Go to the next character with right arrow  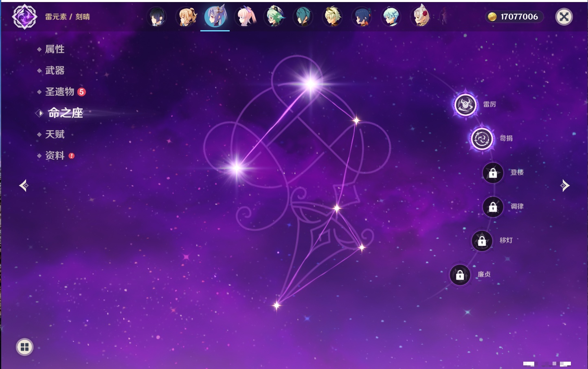[564, 186]
